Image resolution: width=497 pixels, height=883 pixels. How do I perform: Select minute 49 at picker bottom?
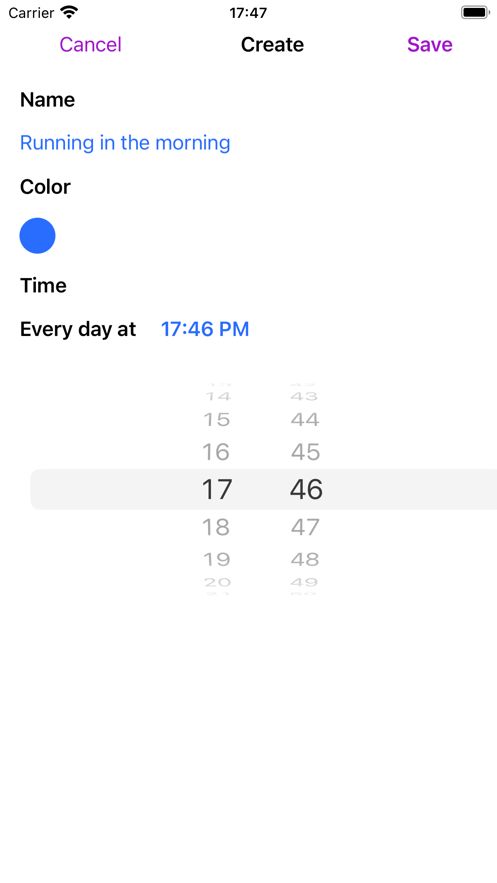pos(305,583)
